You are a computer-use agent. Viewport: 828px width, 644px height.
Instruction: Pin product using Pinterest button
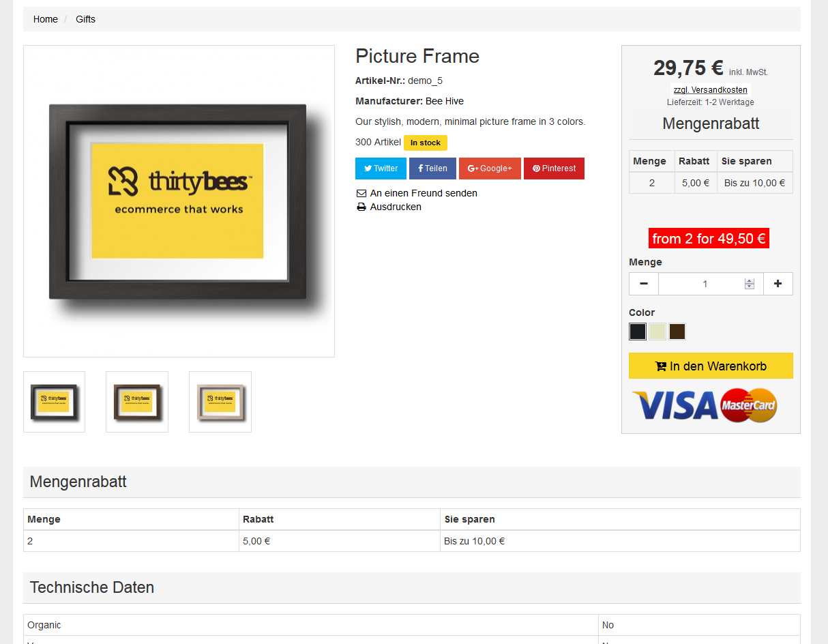(x=554, y=169)
